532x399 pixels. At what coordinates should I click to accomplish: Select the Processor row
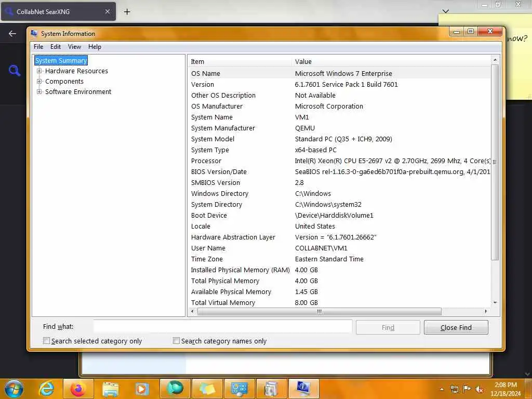click(339, 161)
